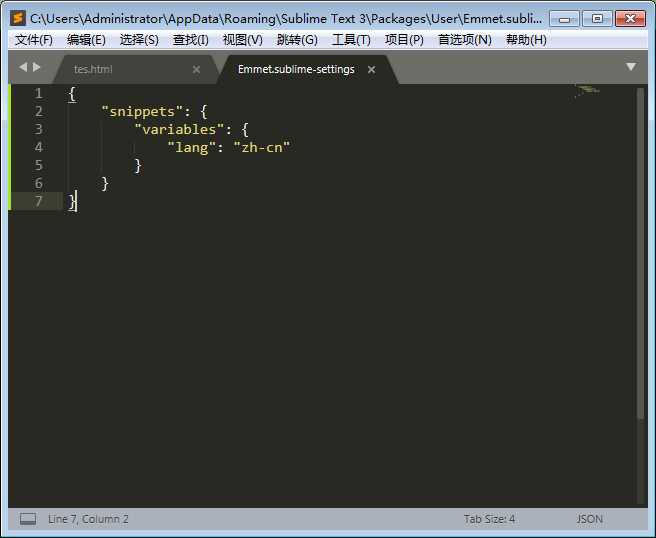The width and height of the screenshot is (656, 538).
Task: Open the 文件(F) menu
Action: 34,40
